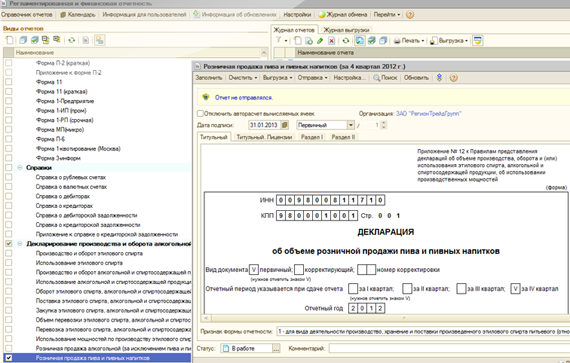This screenshot has width=570, height=363.
Task: Click the calendar icon next to date 31.01.2013
Action: pyautogui.click(x=285, y=125)
